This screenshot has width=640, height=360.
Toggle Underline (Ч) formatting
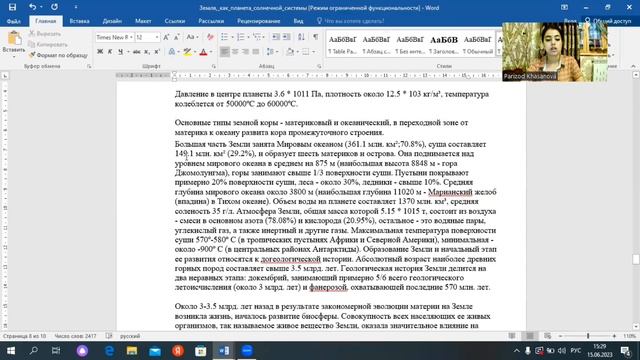120,52
